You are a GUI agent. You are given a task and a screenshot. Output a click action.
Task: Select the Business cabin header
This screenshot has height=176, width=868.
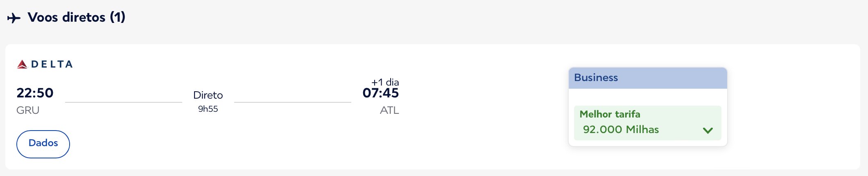pyautogui.click(x=648, y=78)
